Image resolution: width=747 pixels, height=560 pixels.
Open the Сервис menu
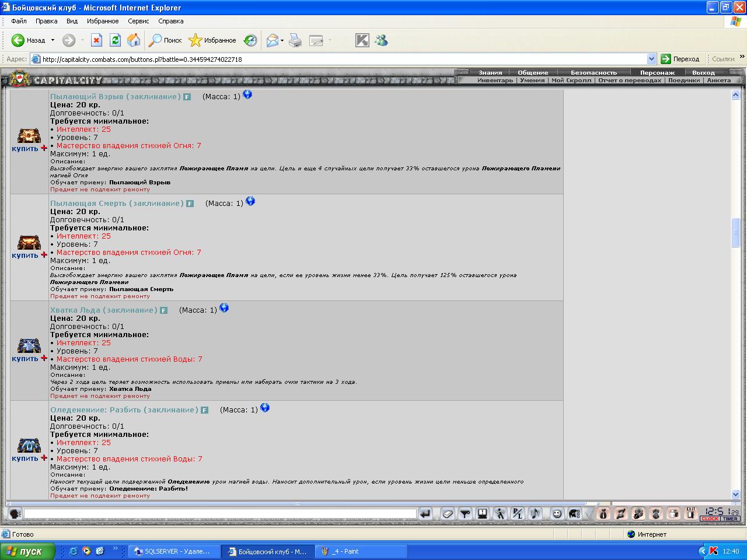point(138,21)
